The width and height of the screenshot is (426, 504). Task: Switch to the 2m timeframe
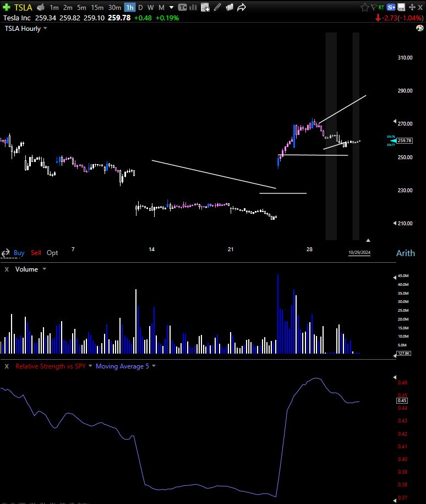pyautogui.click(x=68, y=7)
